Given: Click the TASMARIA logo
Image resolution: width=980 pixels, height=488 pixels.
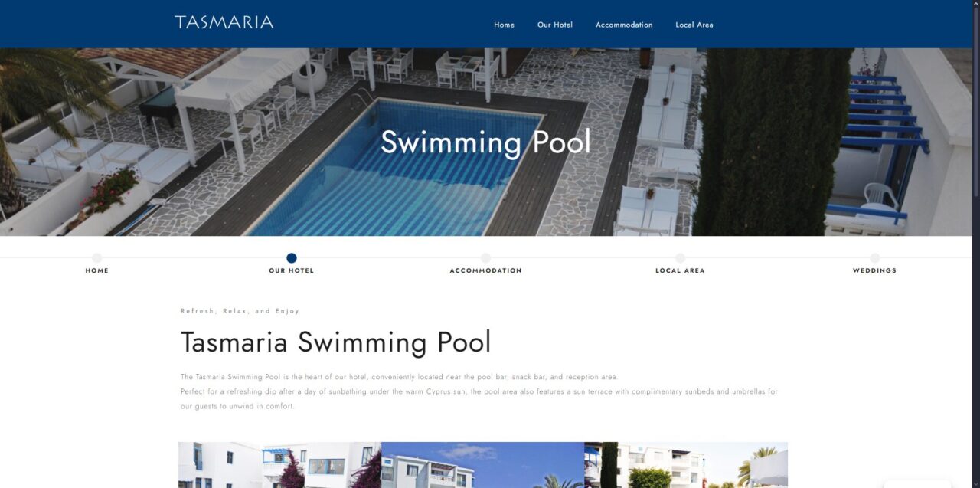Looking at the screenshot, I should [x=224, y=22].
